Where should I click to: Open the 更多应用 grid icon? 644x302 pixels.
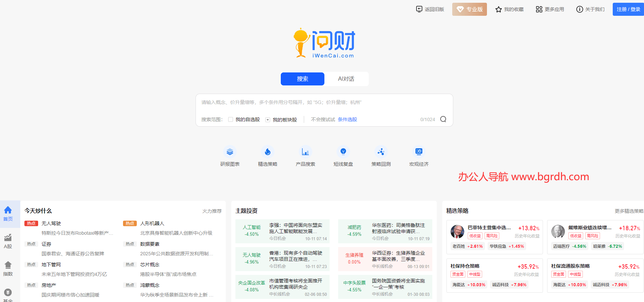[x=539, y=9]
